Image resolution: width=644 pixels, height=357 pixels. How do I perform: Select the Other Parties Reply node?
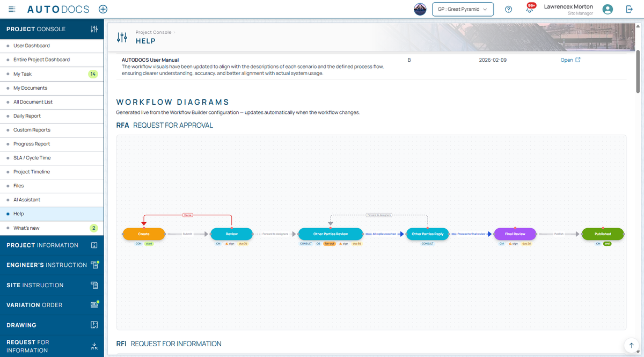click(x=428, y=234)
